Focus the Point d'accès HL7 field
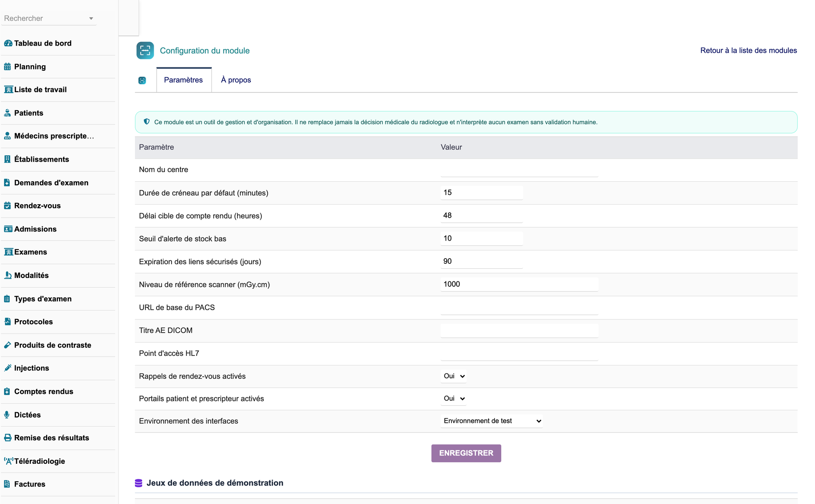 519,353
